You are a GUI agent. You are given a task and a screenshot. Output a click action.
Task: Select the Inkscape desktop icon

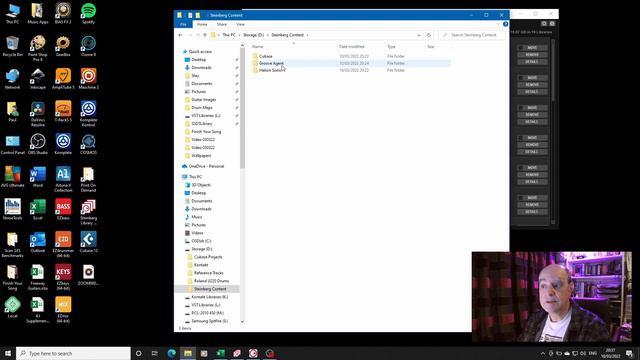pyautogui.click(x=38, y=79)
